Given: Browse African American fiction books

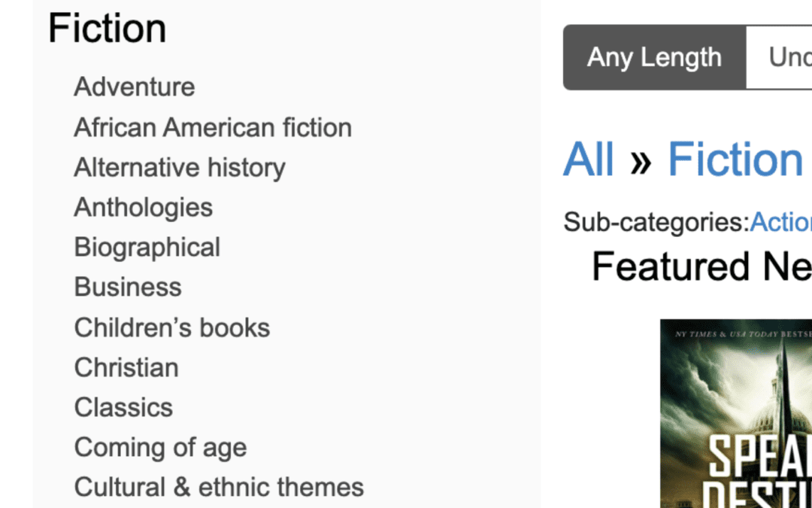Looking at the screenshot, I should coord(212,126).
